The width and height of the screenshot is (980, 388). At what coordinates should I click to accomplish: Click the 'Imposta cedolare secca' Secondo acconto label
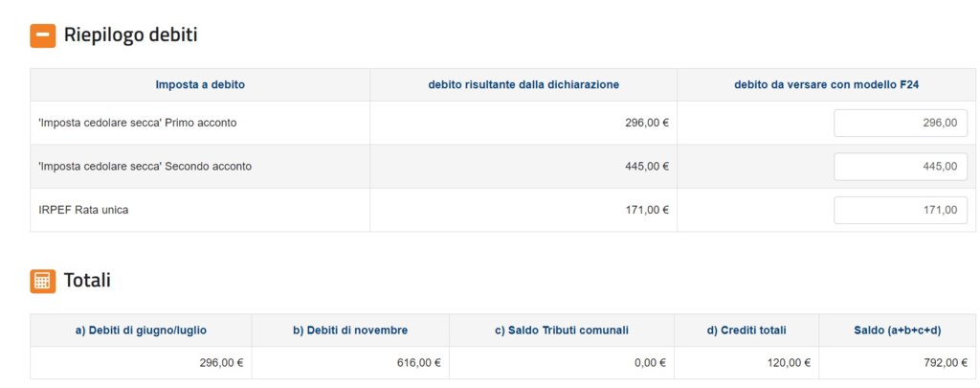[x=145, y=167]
